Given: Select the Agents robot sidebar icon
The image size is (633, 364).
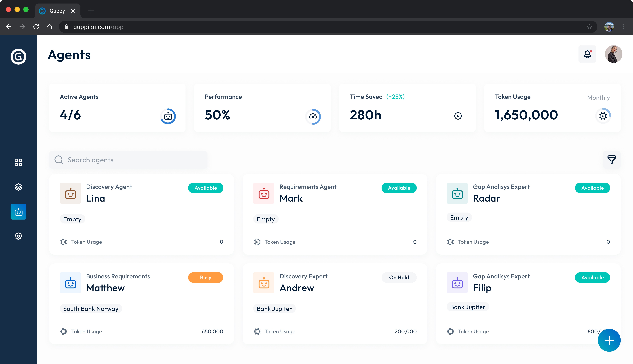Looking at the screenshot, I should (x=18, y=212).
